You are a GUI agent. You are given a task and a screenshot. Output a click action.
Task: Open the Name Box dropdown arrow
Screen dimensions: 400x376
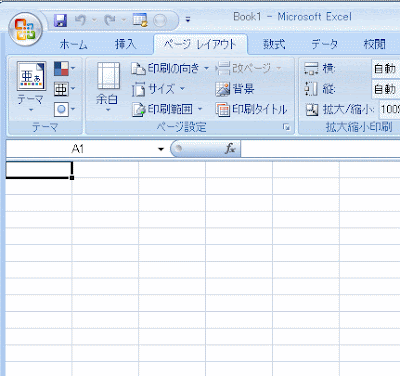161,149
